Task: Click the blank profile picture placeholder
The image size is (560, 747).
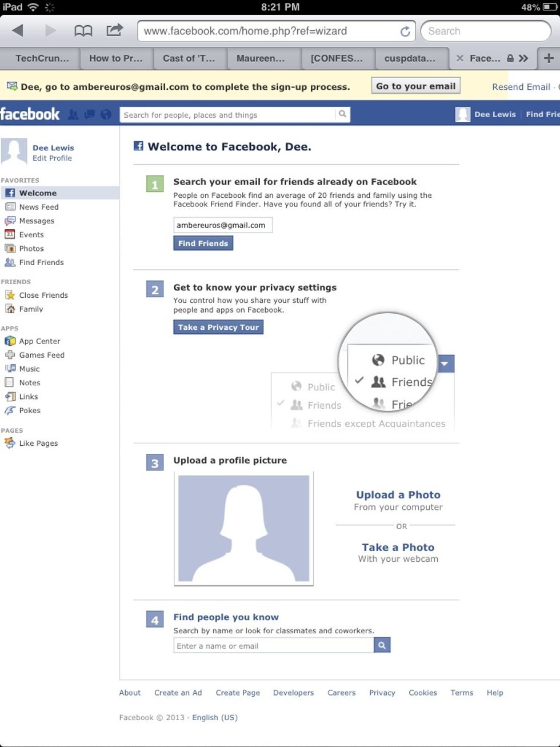Action: point(243,529)
